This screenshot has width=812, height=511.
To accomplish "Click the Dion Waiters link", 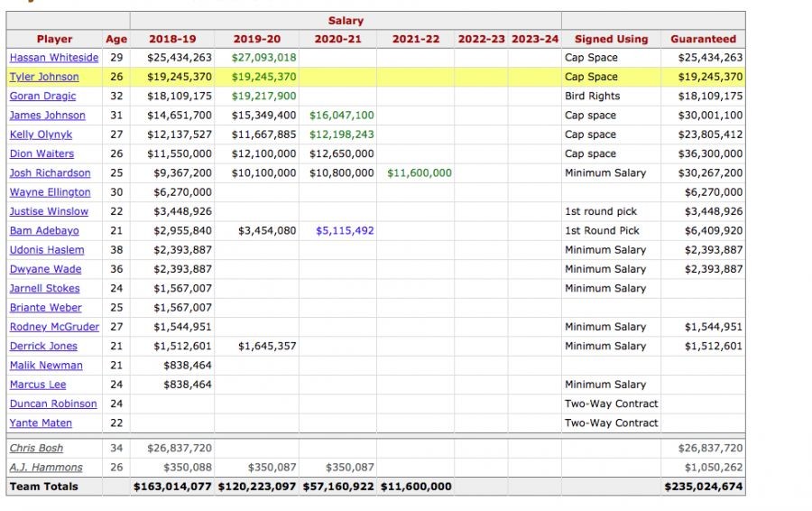I will [x=42, y=153].
